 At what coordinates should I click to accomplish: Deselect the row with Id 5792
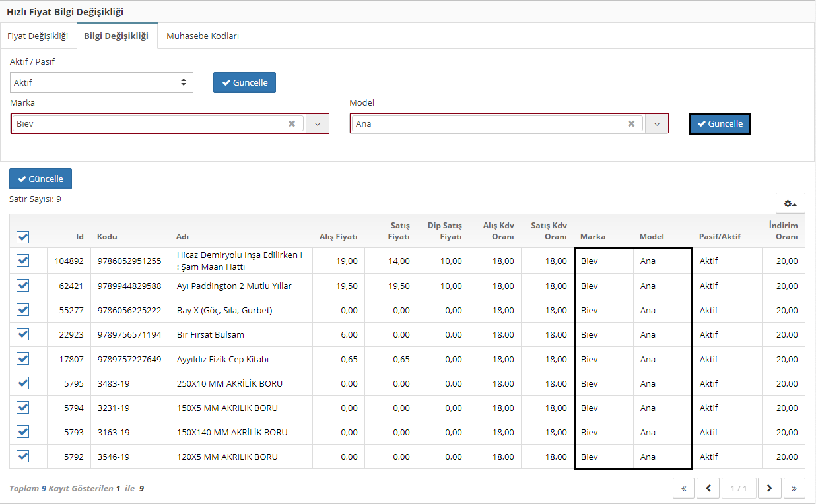point(22,457)
